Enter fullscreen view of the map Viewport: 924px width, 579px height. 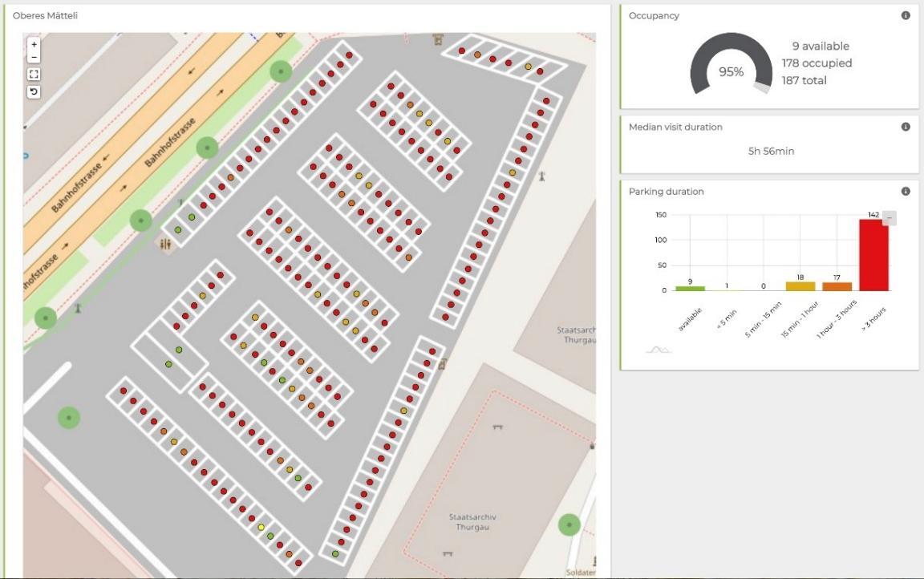(34, 73)
